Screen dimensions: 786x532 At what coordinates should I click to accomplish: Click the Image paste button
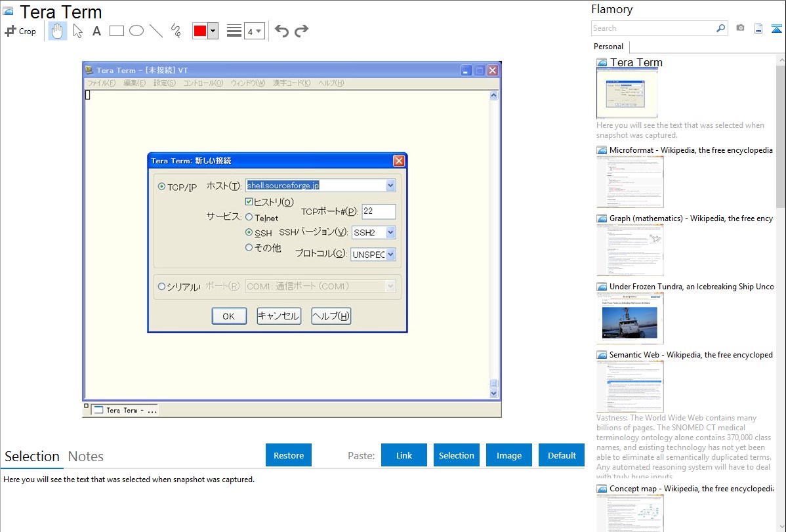pyautogui.click(x=509, y=455)
